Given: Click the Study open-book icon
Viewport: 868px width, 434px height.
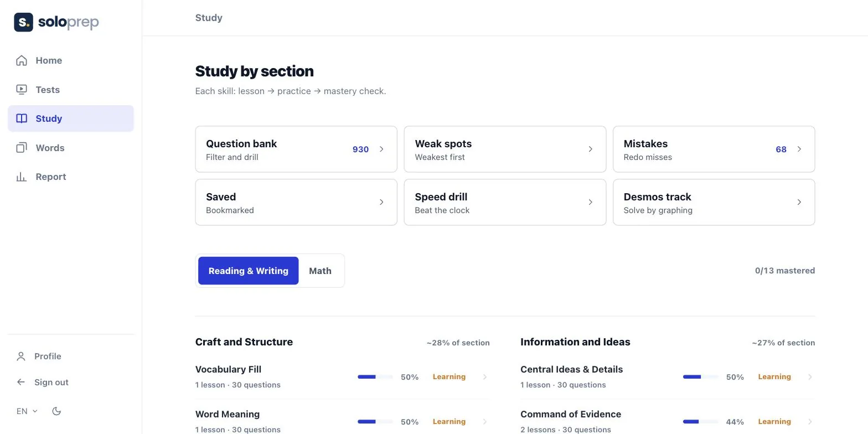Looking at the screenshot, I should (x=22, y=118).
